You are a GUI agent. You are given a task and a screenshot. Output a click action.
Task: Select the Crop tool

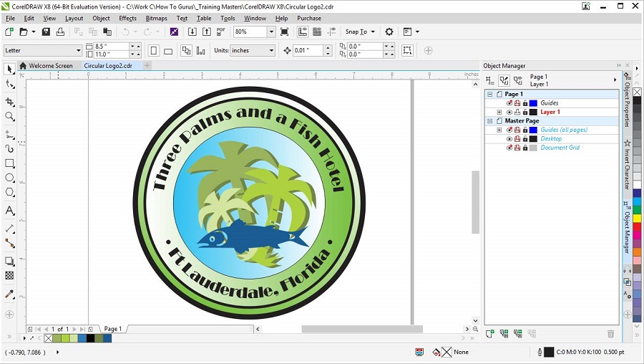click(x=10, y=101)
